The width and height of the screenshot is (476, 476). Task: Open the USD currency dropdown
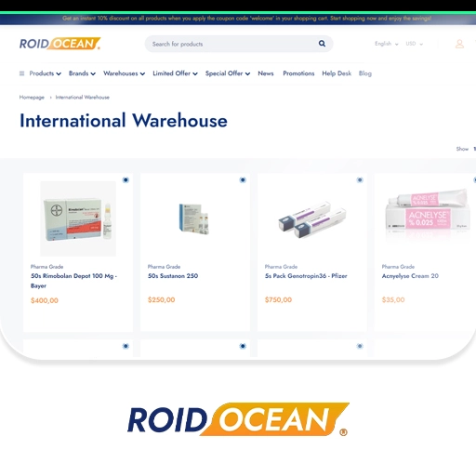coord(414,44)
